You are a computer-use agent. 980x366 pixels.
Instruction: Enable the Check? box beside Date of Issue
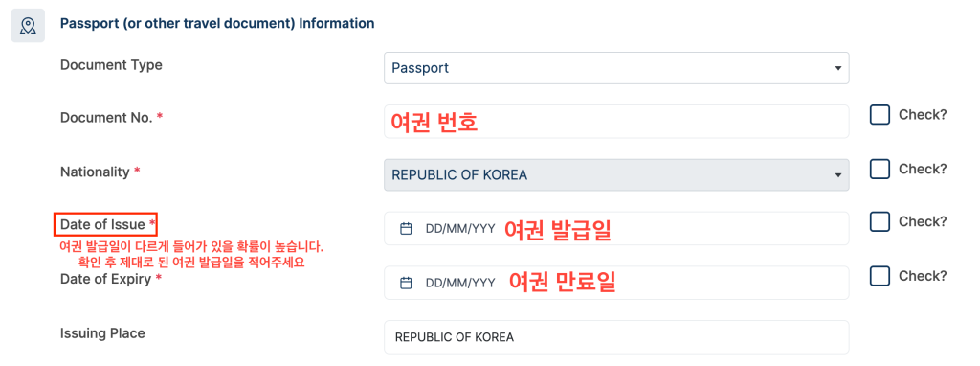coord(880,221)
